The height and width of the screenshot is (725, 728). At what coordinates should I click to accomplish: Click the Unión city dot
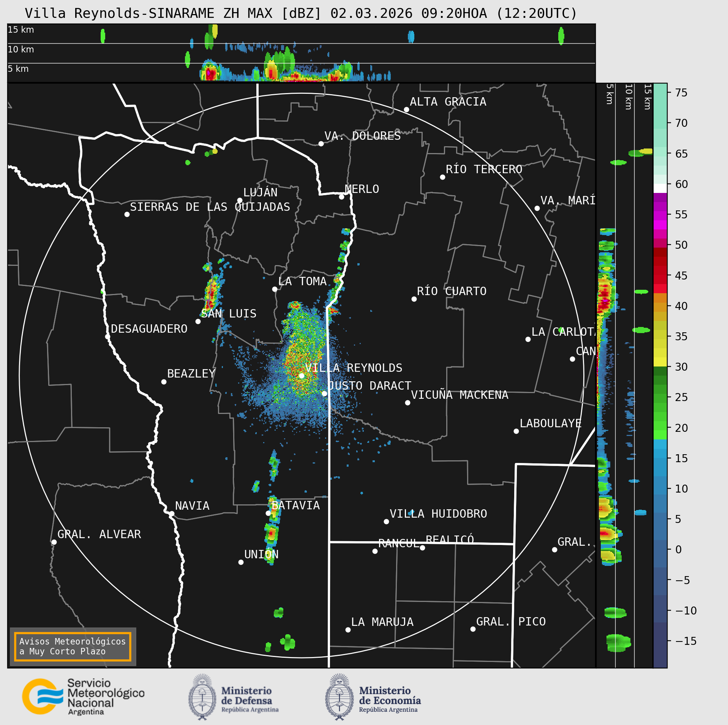point(241,562)
